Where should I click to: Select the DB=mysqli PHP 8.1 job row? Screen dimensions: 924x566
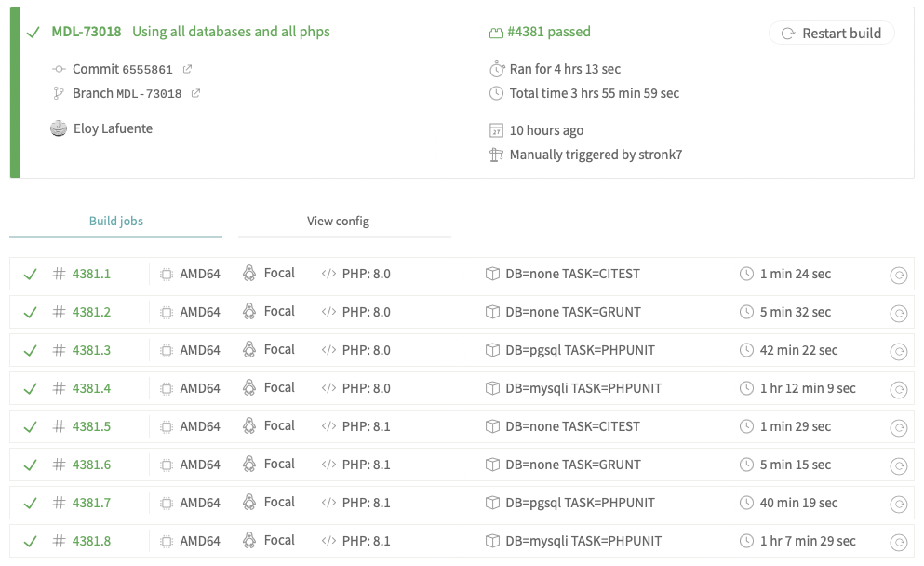click(462, 541)
